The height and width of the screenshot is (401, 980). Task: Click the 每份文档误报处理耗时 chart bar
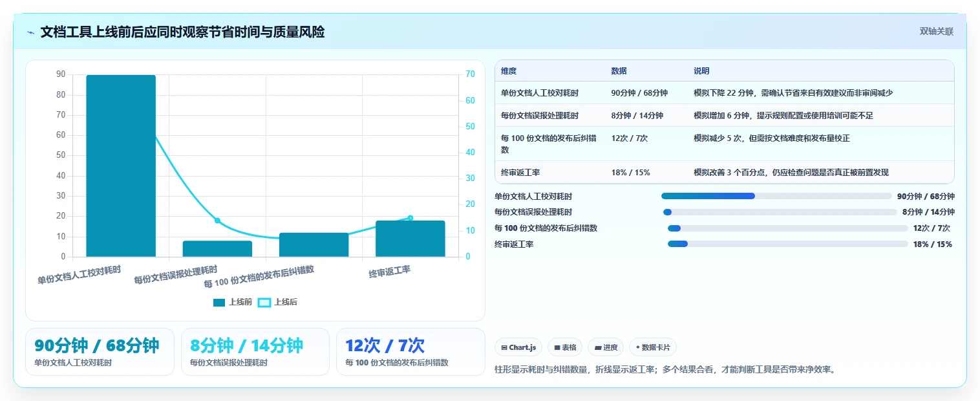[x=217, y=249]
